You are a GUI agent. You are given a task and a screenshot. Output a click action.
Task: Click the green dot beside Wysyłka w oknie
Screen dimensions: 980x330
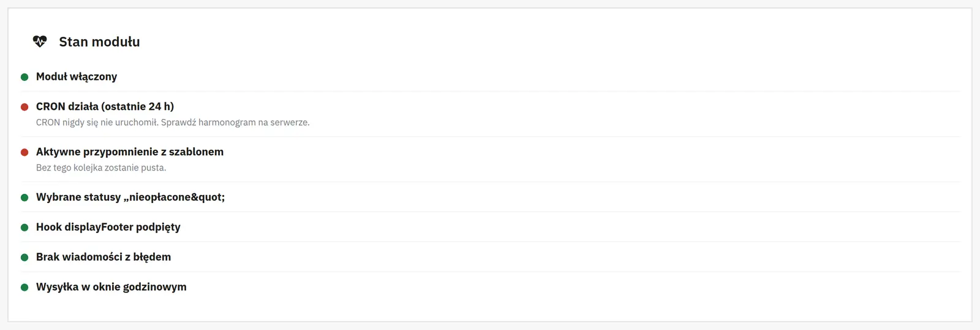(x=24, y=288)
